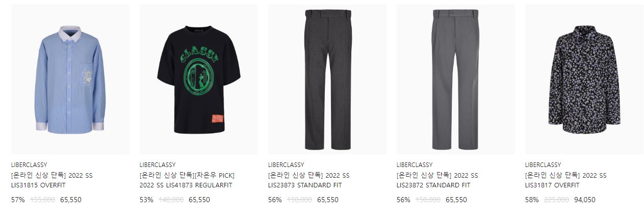Open LIS23872 STANDARD FIT product title
644x221 pixels.
[x=437, y=180]
